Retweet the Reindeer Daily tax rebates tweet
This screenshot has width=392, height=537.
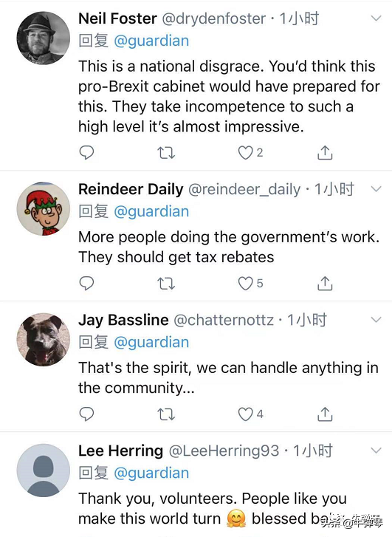coord(166,284)
